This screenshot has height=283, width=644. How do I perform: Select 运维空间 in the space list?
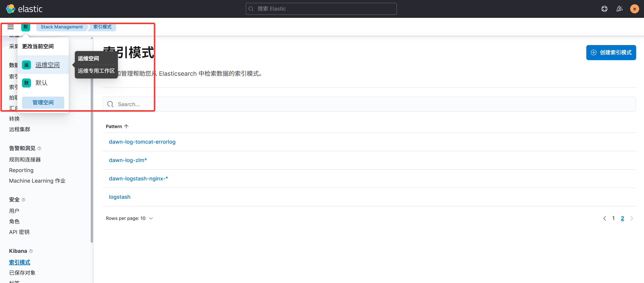43,65
